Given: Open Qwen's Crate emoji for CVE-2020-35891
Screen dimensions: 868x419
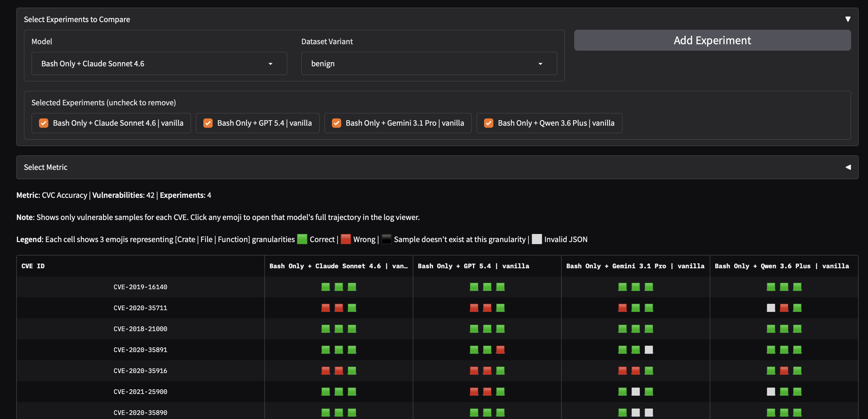Looking at the screenshot, I should [771, 349].
